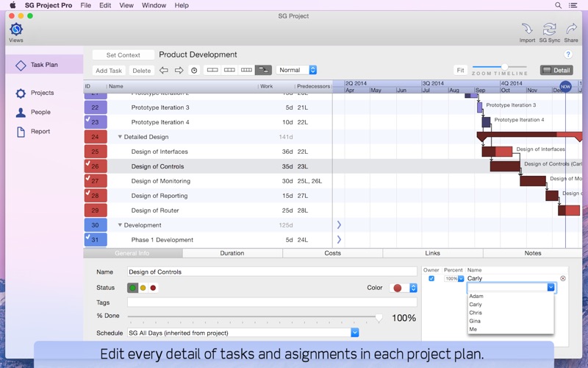Click the % Done slider handle
This screenshot has height=368, width=588.
click(x=379, y=318)
